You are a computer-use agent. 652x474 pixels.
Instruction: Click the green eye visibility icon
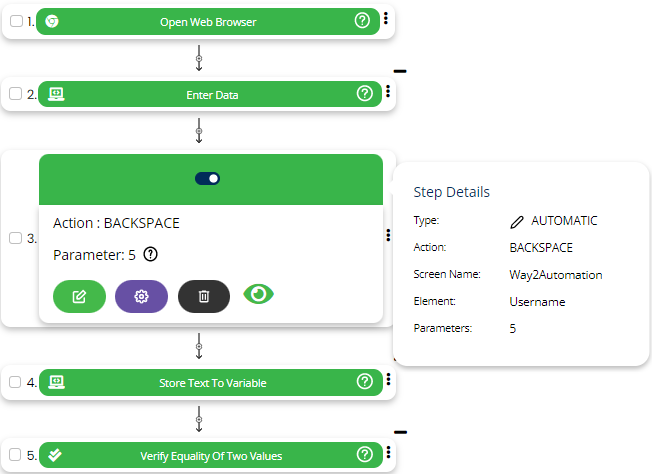[259, 295]
